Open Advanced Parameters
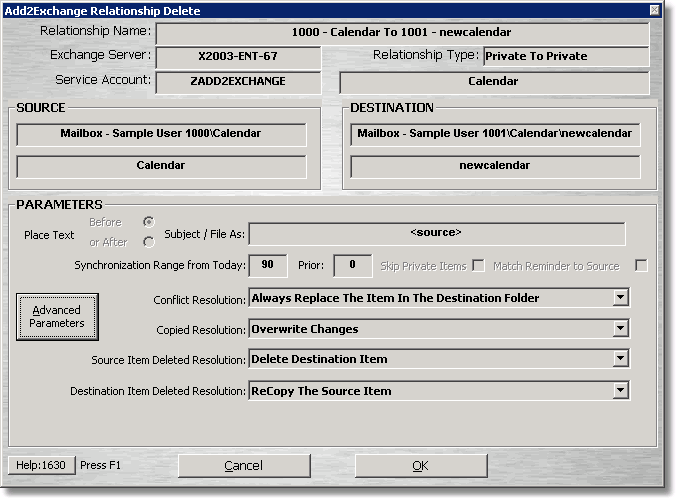This screenshot has height=500, width=677. 57,317
